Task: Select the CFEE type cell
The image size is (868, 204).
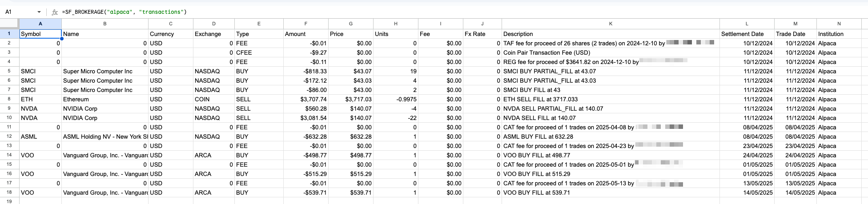Action: 259,52
